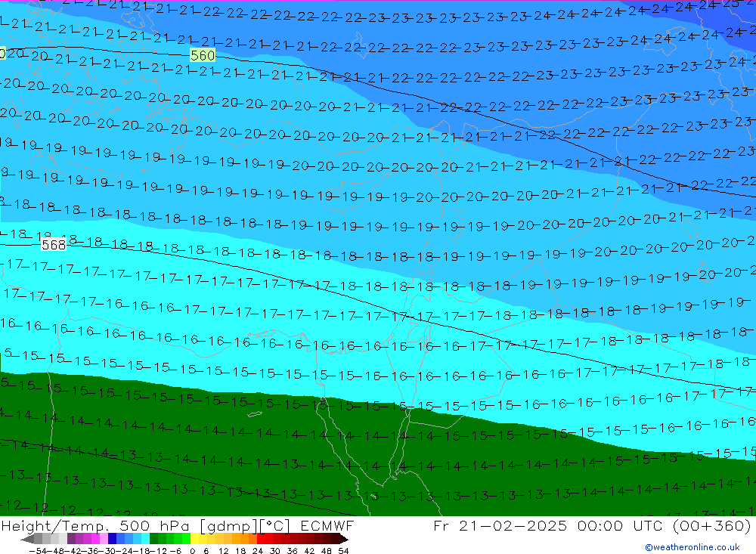
Task: Pick the dark green legend swatch above -12
Action: tap(153, 539)
